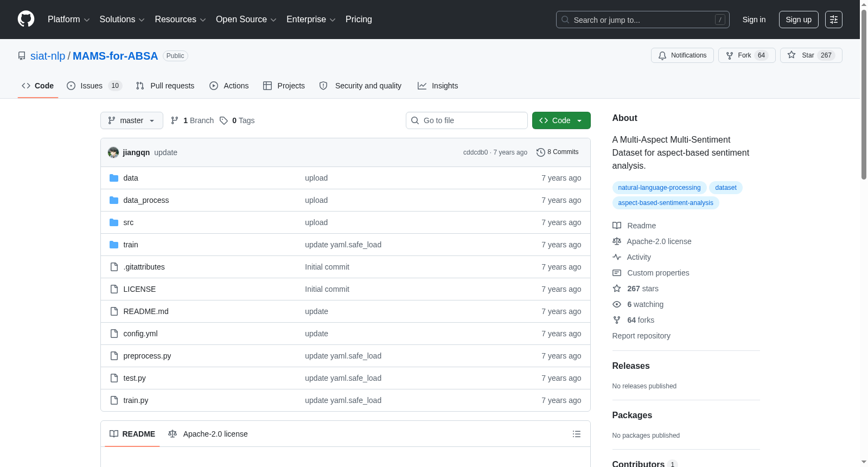Star the repository with Star button
Screen dimensions: 868x467
[x=811, y=55]
